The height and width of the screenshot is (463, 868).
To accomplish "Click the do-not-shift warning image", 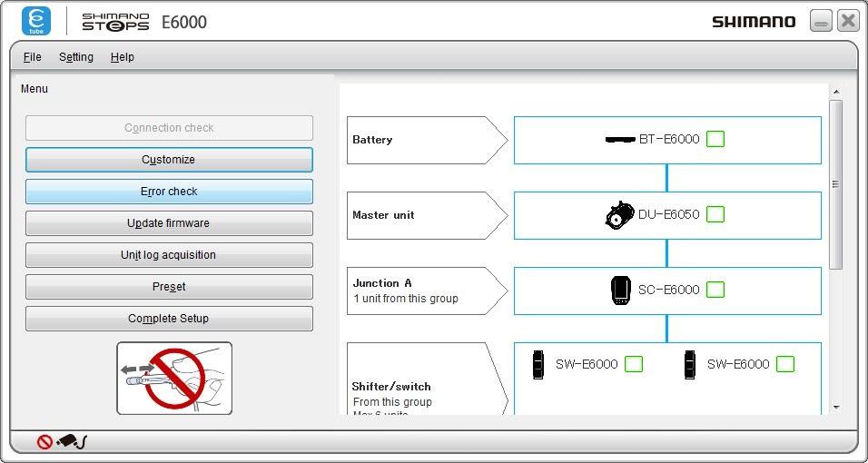I will pos(174,379).
